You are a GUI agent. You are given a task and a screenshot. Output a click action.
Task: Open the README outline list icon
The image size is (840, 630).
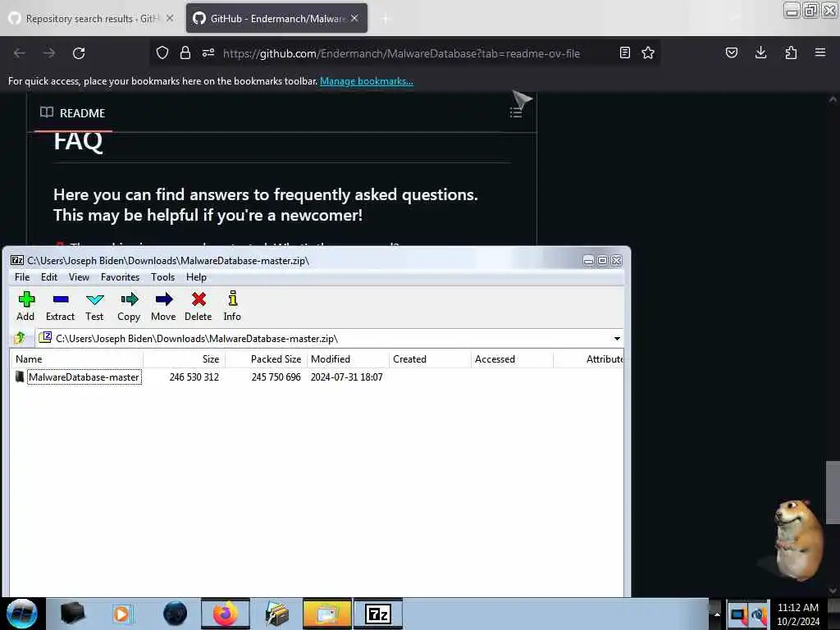coord(515,112)
